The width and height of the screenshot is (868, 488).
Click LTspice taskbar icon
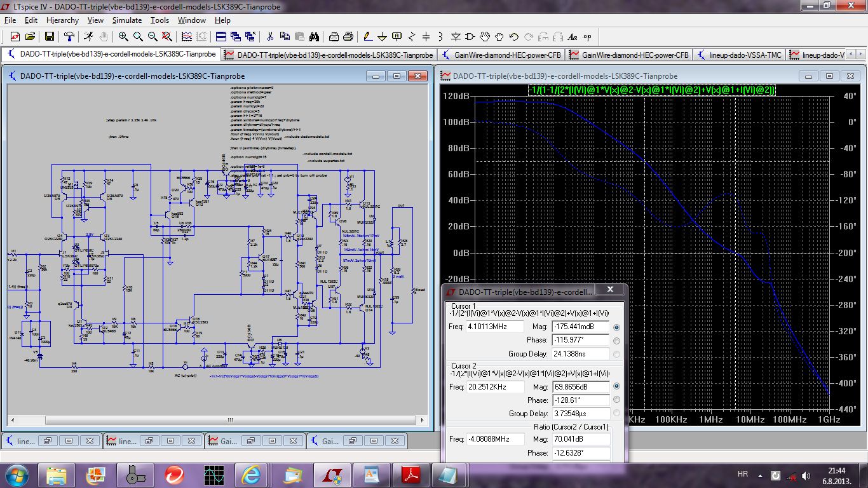(332, 475)
